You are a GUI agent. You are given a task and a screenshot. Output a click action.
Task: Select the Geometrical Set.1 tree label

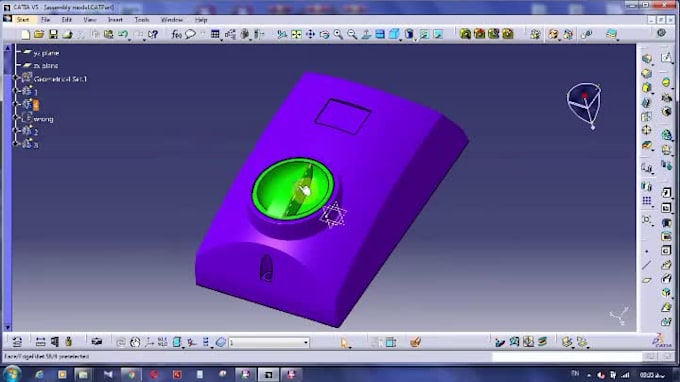(60, 79)
